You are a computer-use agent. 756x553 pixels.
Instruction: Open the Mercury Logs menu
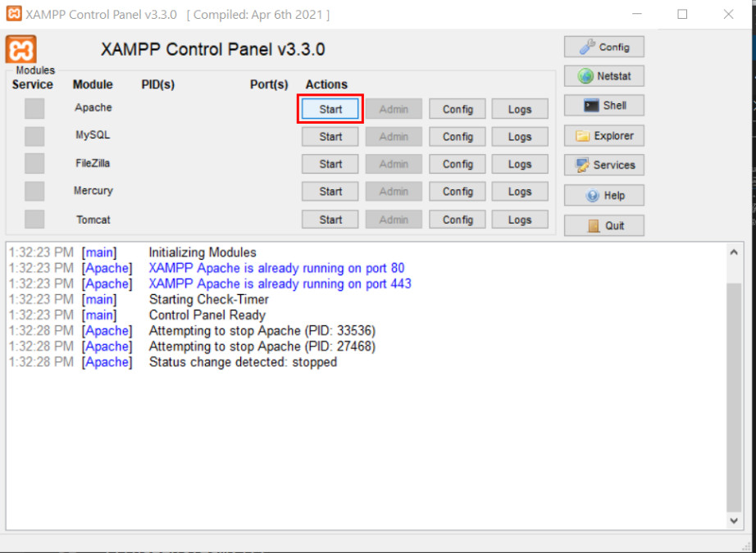[x=520, y=192]
